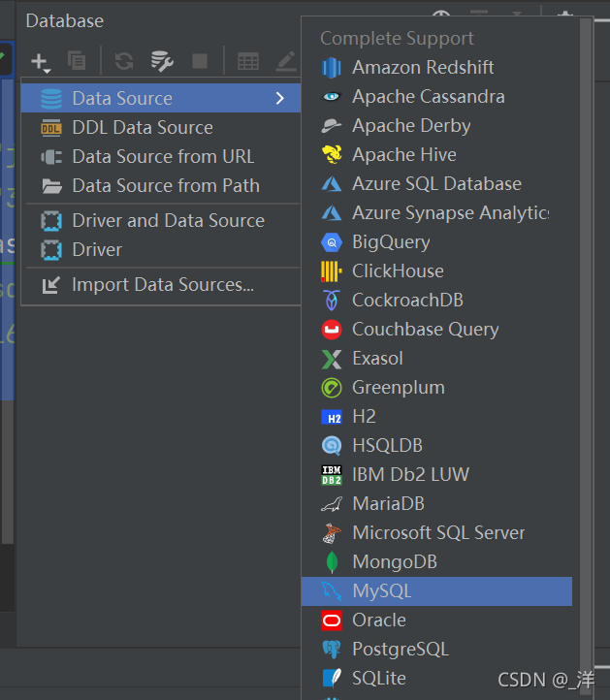Choose DDL Data Source from menu
Viewport: 610px width, 700px height.
pyautogui.click(x=161, y=128)
